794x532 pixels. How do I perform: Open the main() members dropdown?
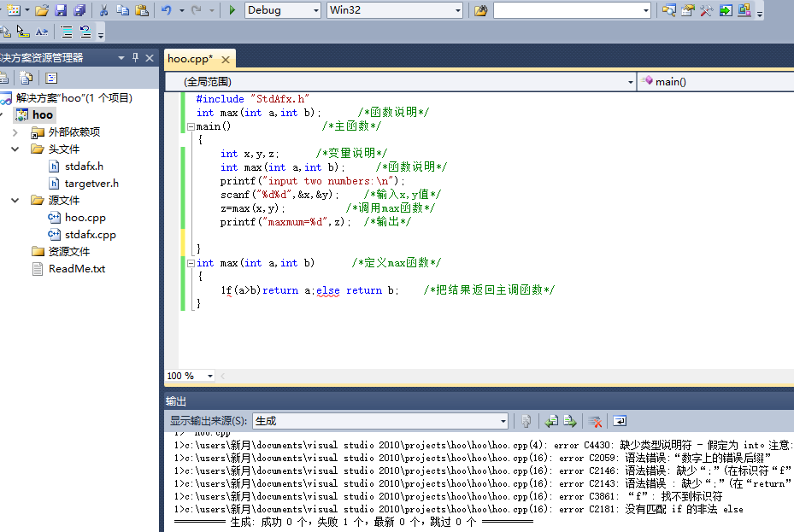point(716,81)
